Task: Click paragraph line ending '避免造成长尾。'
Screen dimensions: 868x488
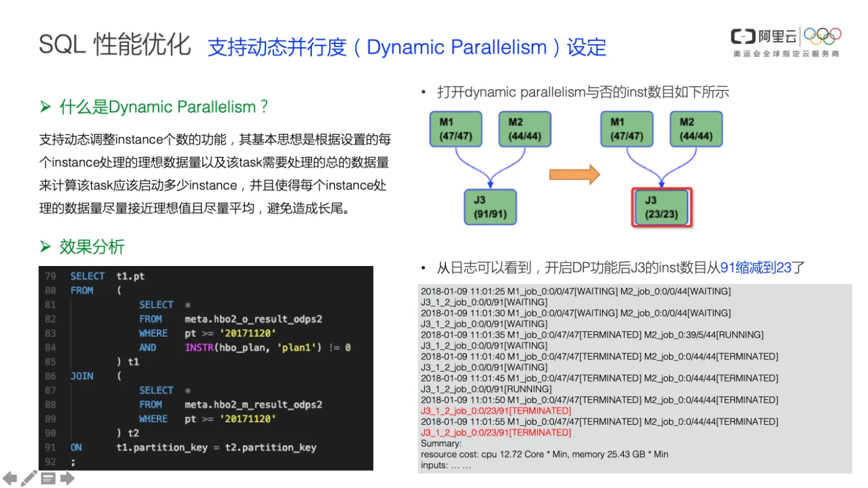Action: [195, 209]
